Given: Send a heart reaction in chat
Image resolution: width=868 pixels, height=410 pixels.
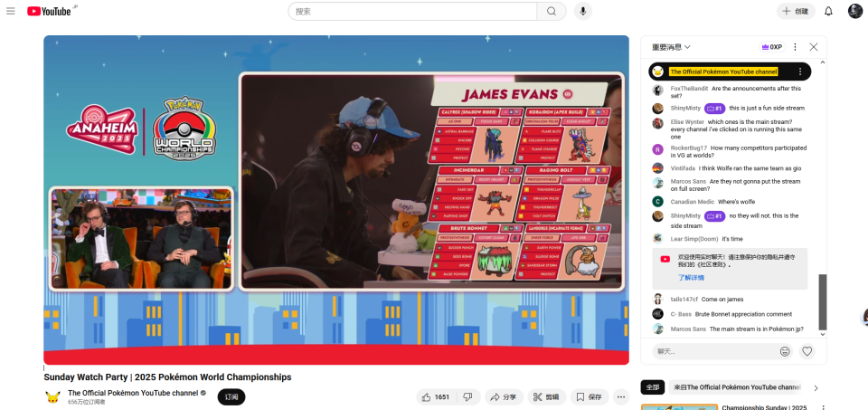Looking at the screenshot, I should click(x=807, y=351).
